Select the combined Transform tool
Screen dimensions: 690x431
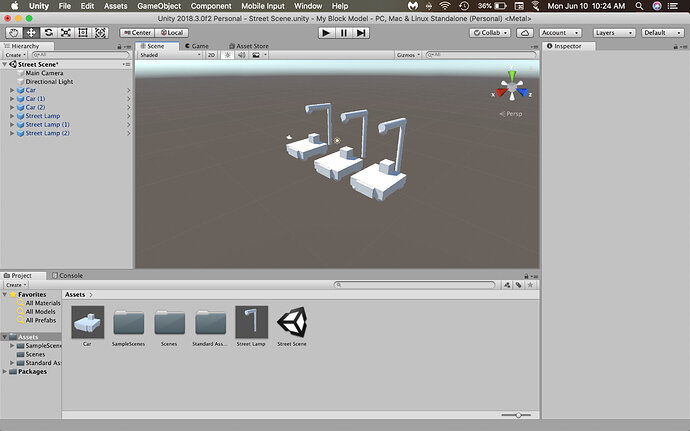click(100, 33)
